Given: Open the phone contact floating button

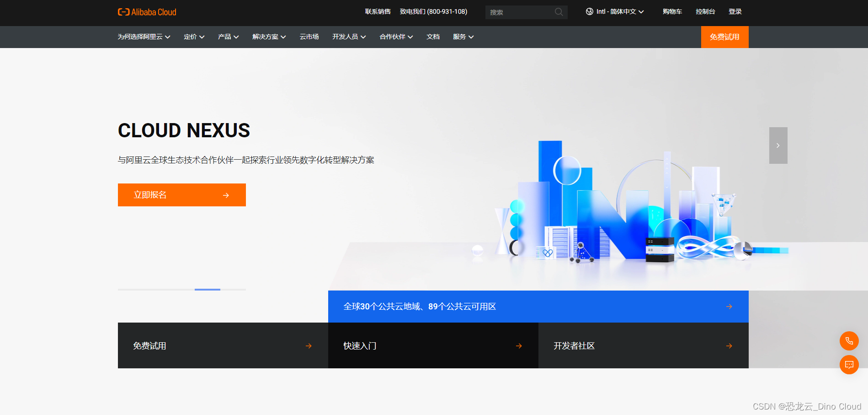Looking at the screenshot, I should pyautogui.click(x=849, y=341).
